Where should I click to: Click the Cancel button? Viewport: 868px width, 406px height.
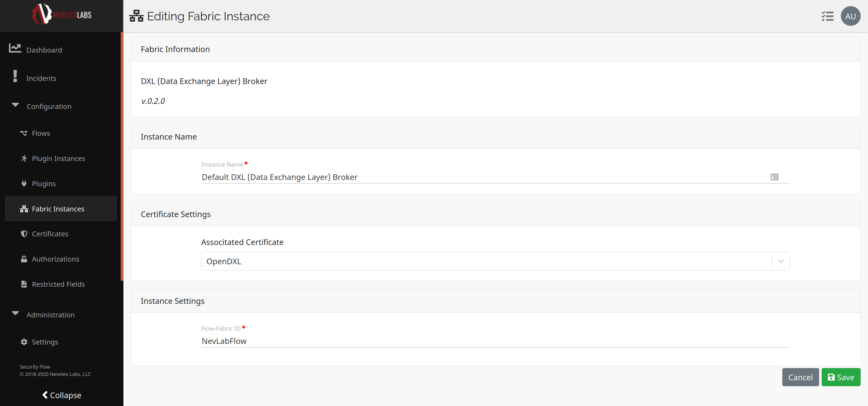[x=800, y=377]
